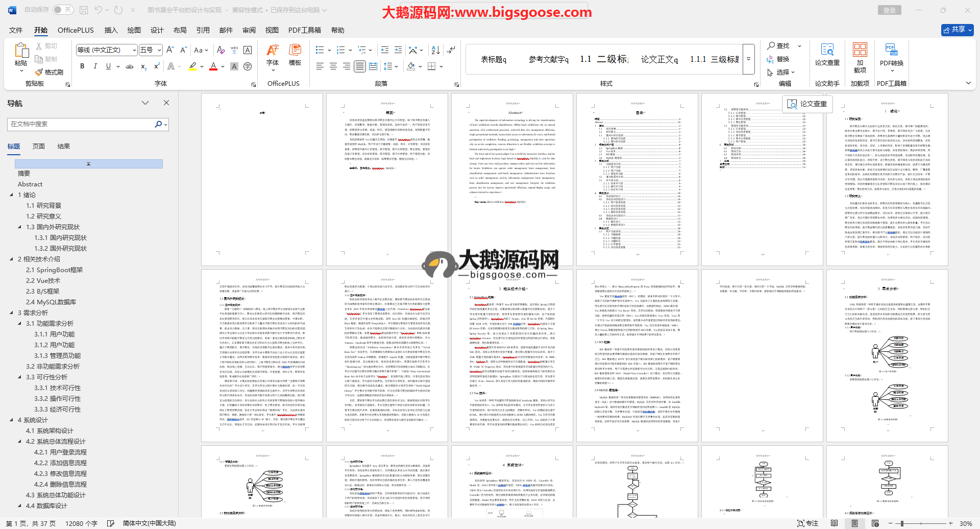Collapse the 3 需求分析 heading
Viewport: 980px width, 529px height.
click(12, 312)
